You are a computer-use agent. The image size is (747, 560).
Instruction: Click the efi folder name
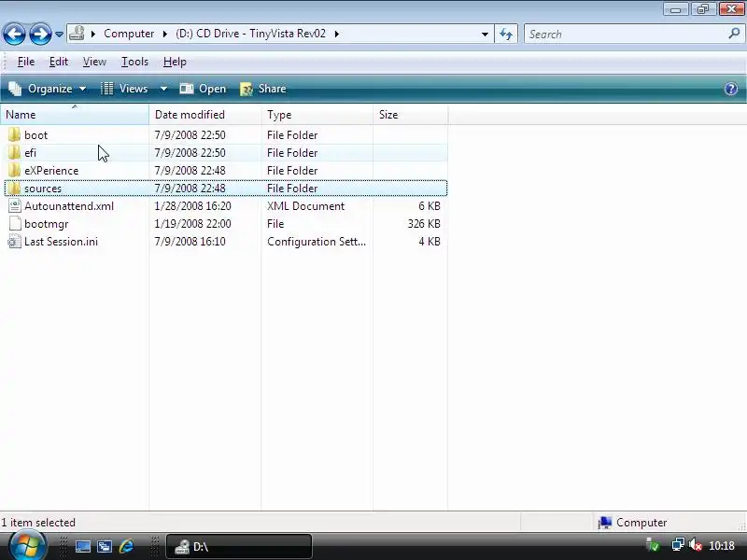click(30, 153)
